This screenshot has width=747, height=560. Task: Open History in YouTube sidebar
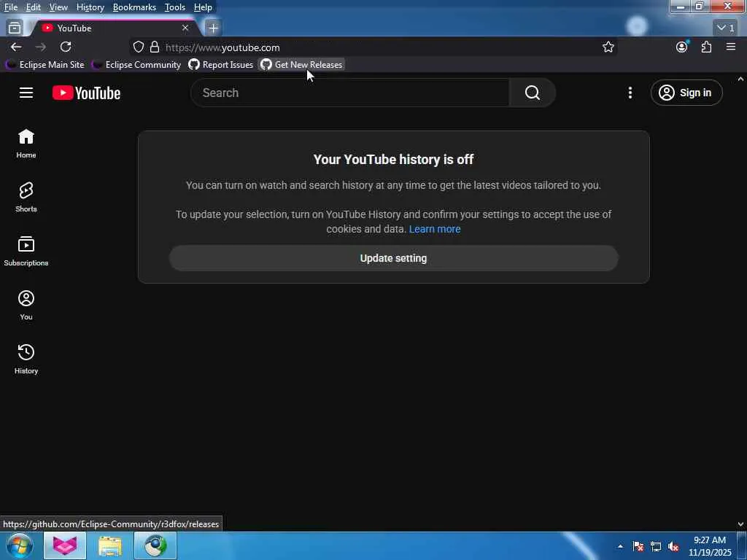click(x=26, y=359)
